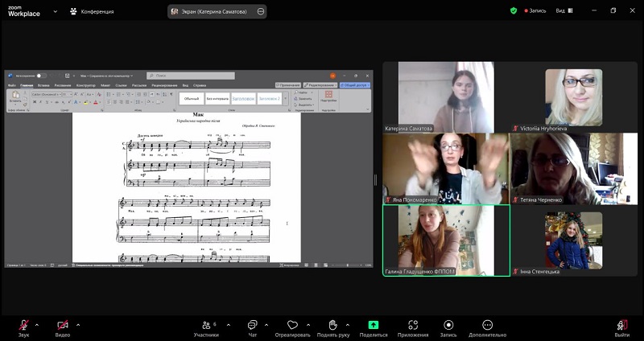Open Вставка tab in Word ribbon
Screen dimensions: 644x341
point(43,85)
